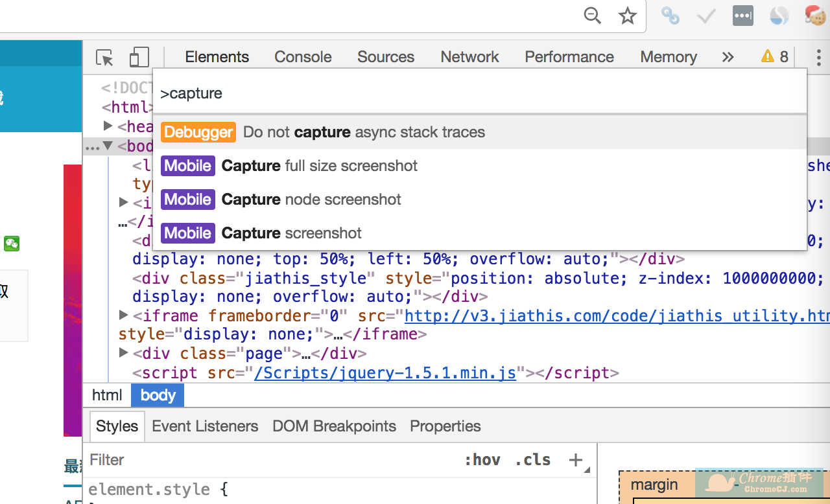830x504 pixels.
Task: Toggle the :hov element state button
Action: [482, 460]
